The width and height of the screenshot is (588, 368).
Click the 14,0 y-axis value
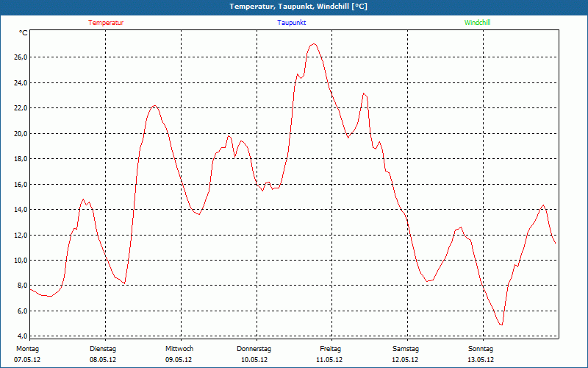click(21, 210)
